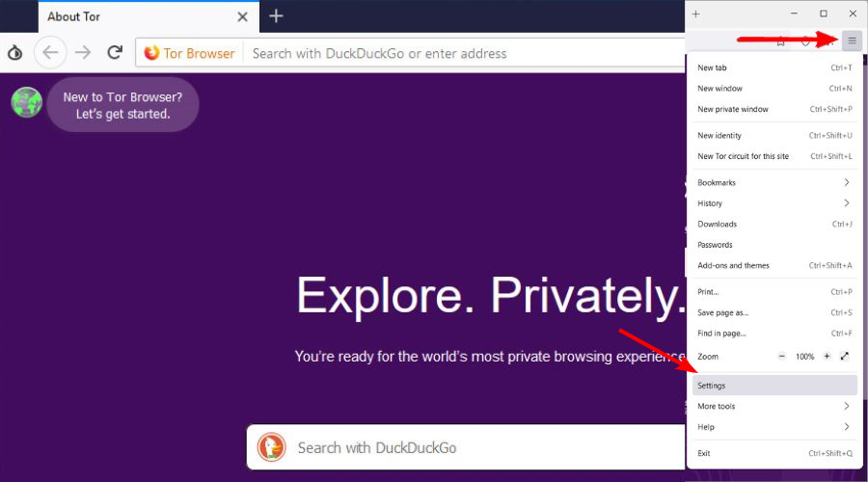Choose Exit from the menu
The height and width of the screenshot is (482, 868).
tap(774, 453)
